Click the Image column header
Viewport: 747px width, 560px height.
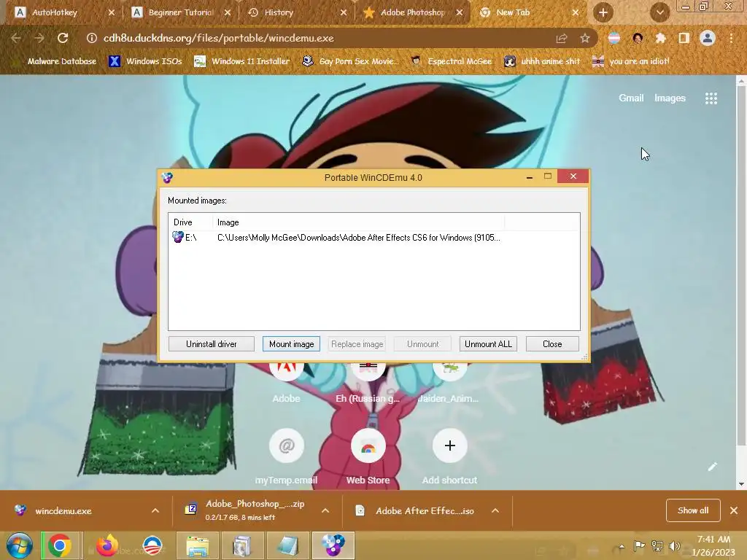pos(358,222)
